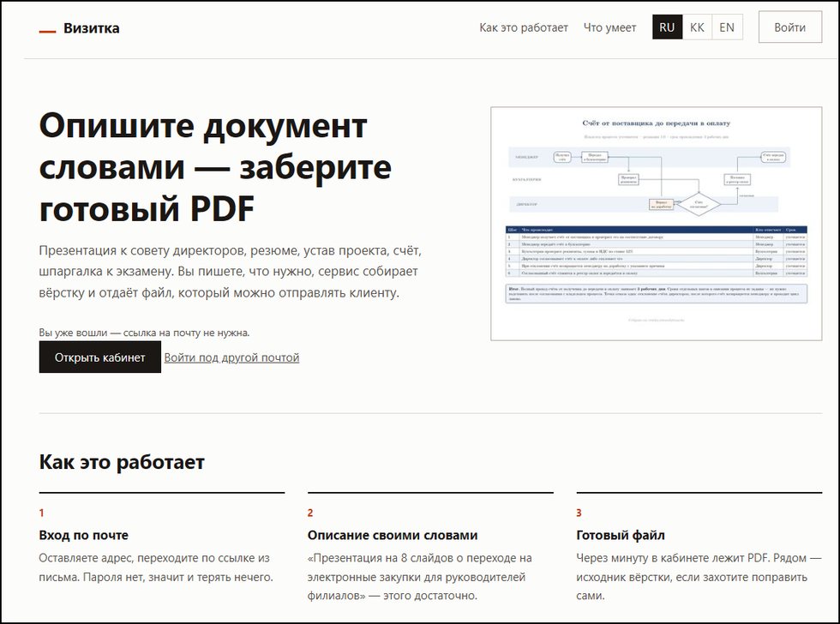
Task: Click the red step number 1
Action: tap(41, 513)
